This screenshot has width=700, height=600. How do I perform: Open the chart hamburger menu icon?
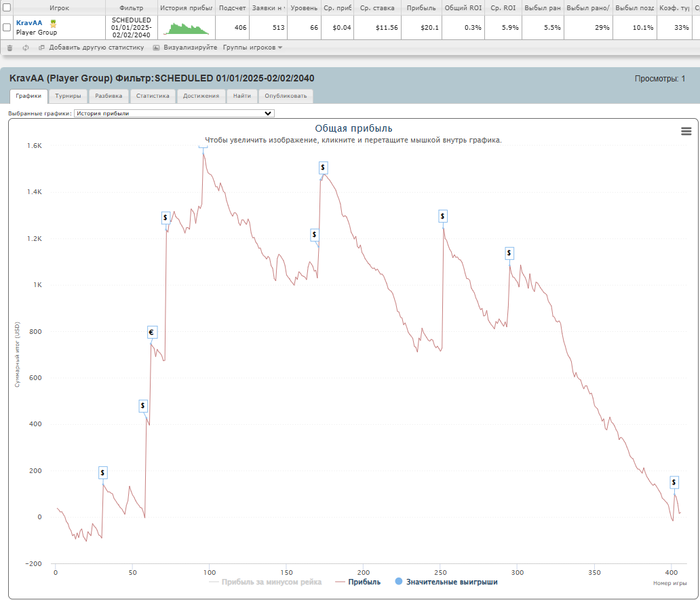[686, 131]
